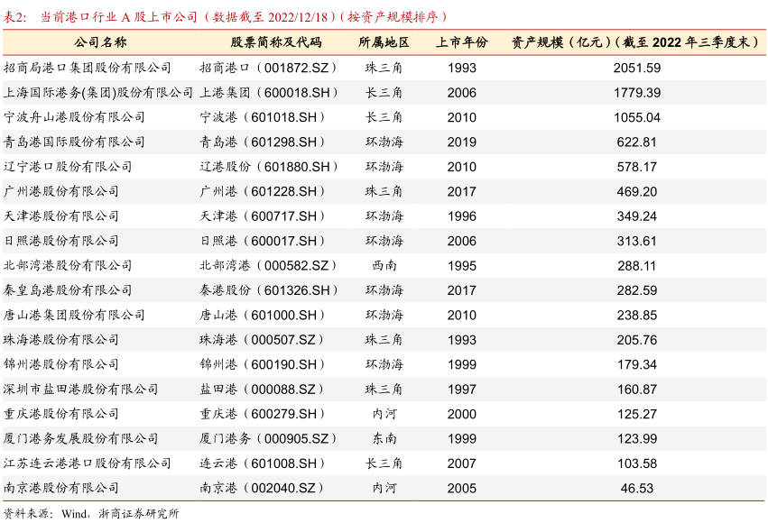This screenshot has height=532, width=768.
Task: Click stock code 锦州港(600190.SH)
Action: (x=262, y=364)
